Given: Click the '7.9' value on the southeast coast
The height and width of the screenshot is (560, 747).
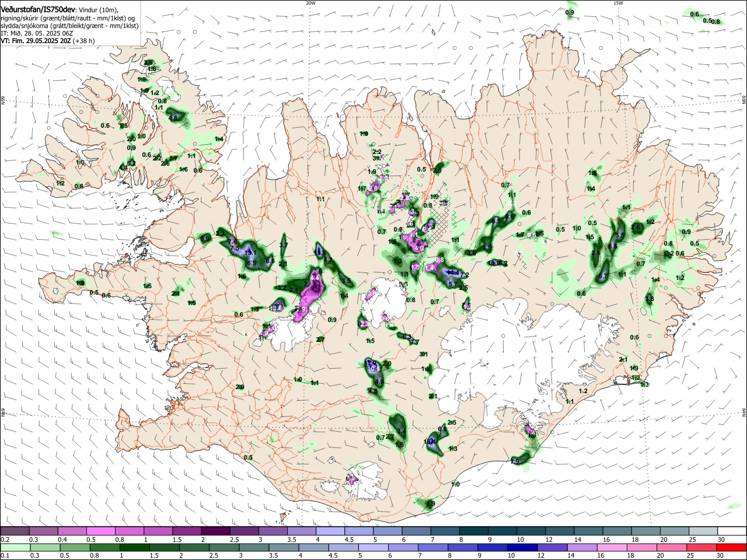Looking at the screenshot, I should tap(515, 461).
